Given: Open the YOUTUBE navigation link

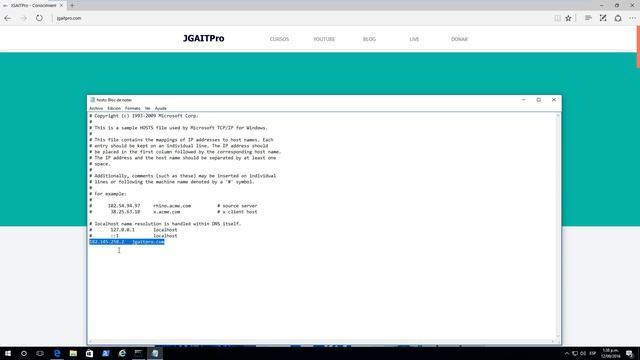Looking at the screenshot, I should pyautogui.click(x=324, y=39).
